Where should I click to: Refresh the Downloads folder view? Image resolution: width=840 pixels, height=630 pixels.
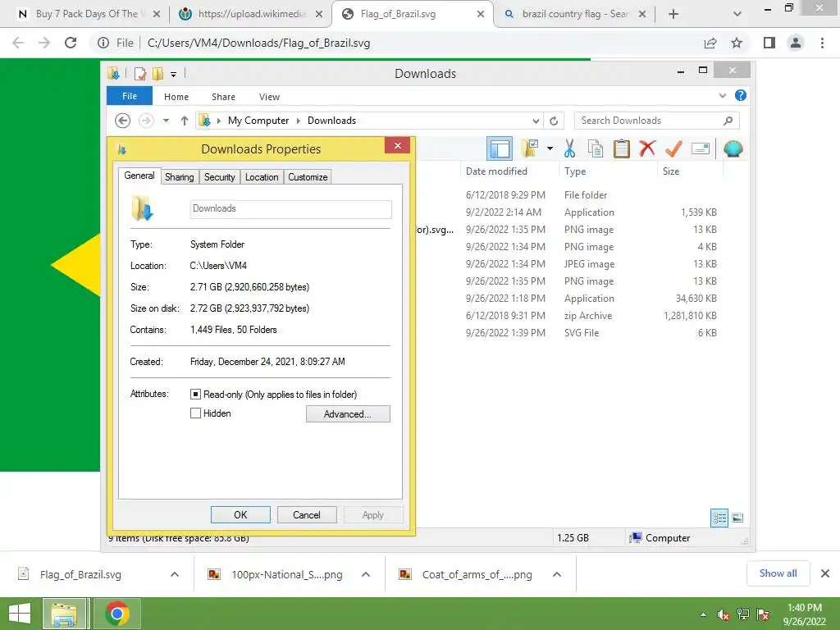[554, 121]
